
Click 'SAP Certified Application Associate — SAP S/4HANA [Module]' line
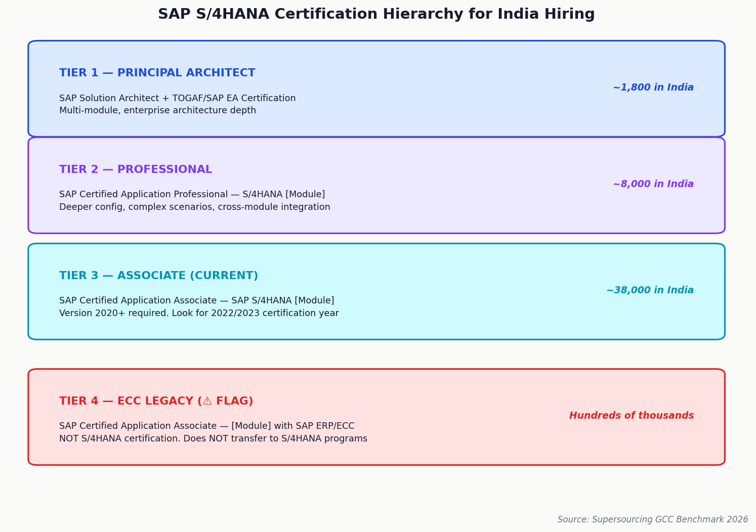click(197, 301)
